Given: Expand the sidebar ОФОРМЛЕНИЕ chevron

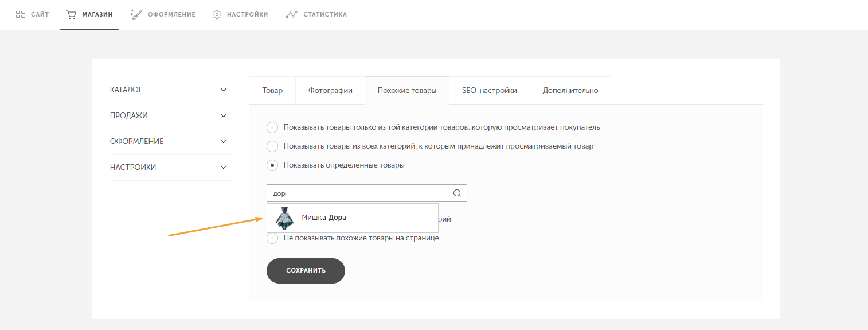Looking at the screenshot, I should pyautogui.click(x=224, y=142).
